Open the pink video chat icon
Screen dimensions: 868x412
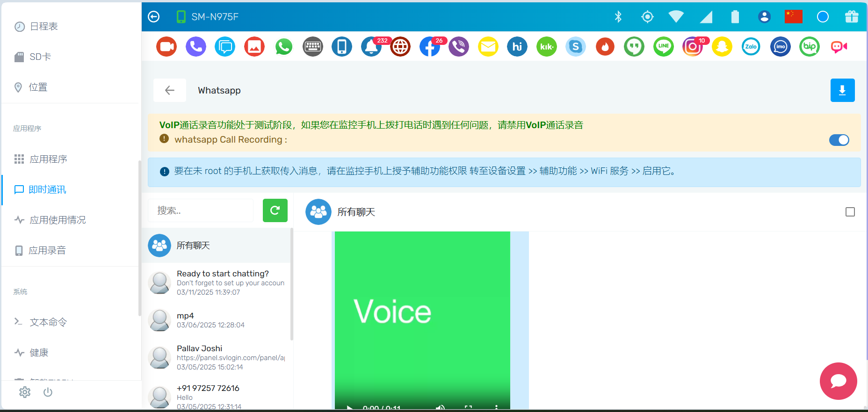pos(839,46)
